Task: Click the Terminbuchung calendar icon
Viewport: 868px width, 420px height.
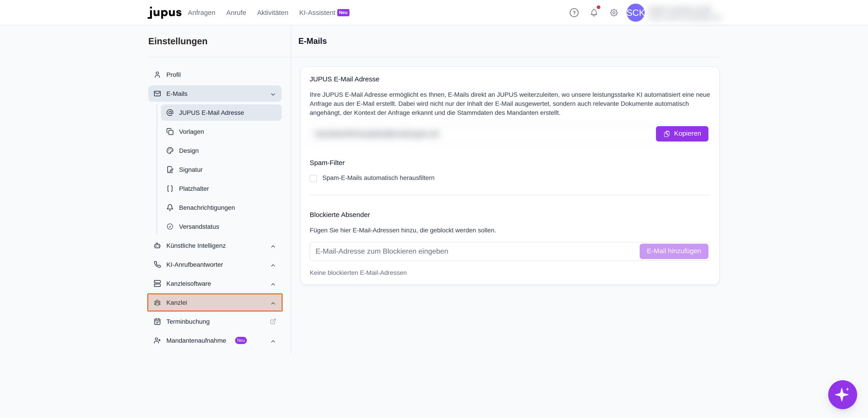Action: pos(157,321)
